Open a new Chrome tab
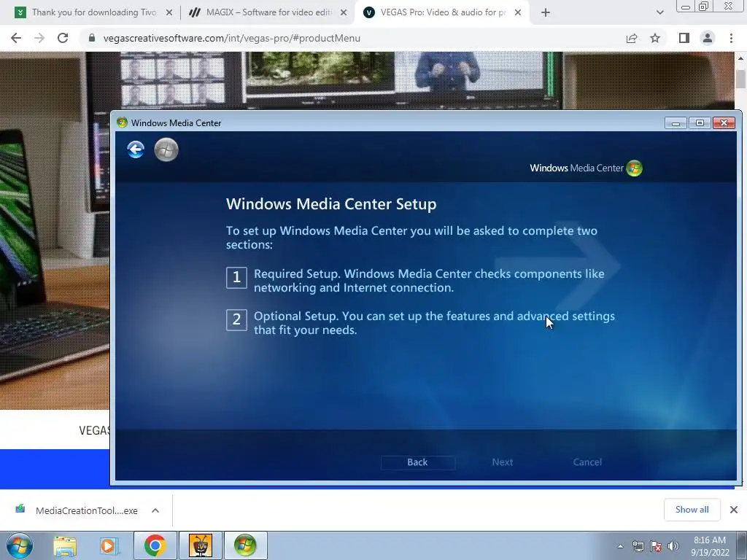747x560 pixels. tap(546, 13)
